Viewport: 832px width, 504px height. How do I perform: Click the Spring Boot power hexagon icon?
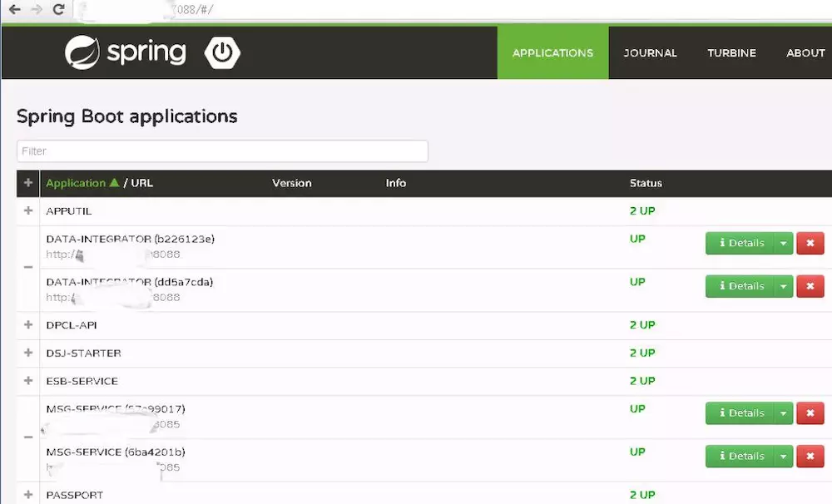[x=222, y=52]
